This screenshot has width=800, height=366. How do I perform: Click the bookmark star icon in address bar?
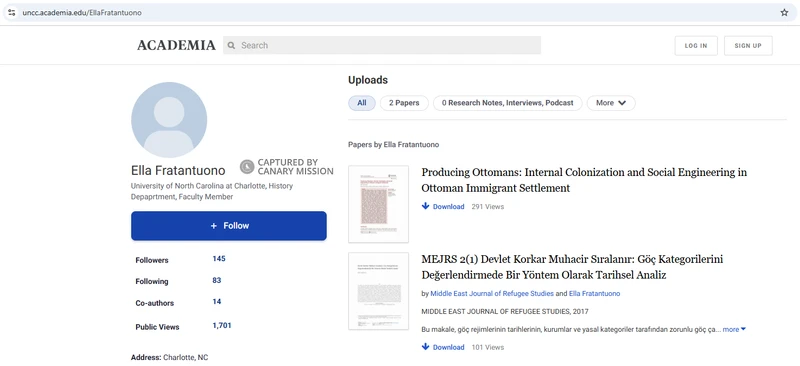point(784,13)
